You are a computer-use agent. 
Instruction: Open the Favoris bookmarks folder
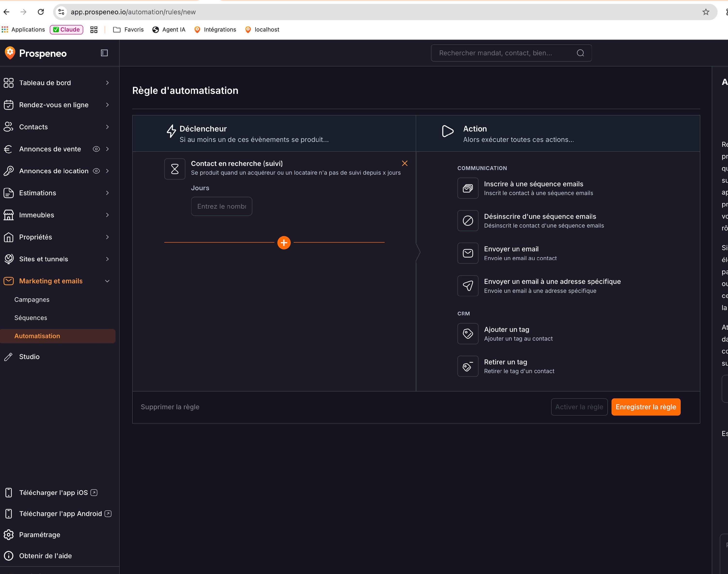(128, 30)
